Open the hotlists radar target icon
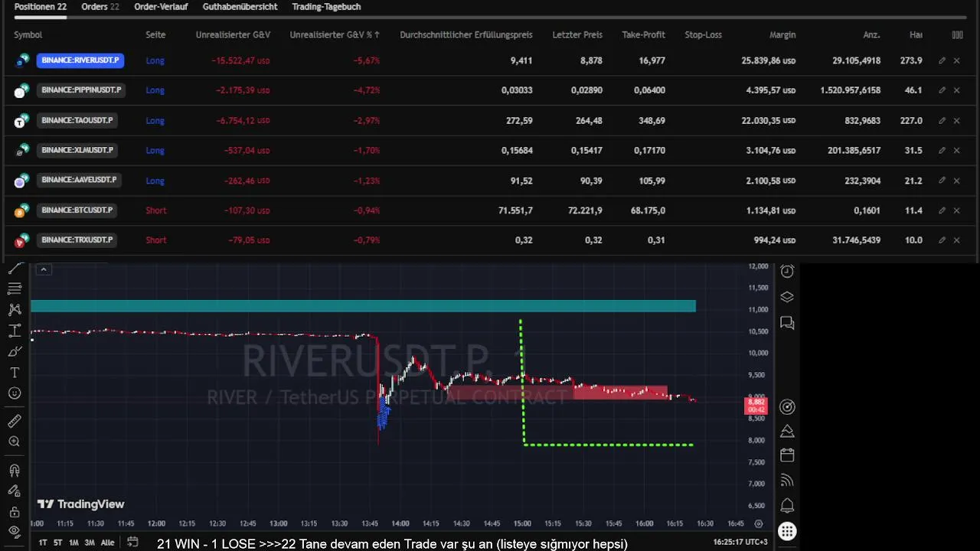Image resolution: width=980 pixels, height=551 pixels. 787,407
